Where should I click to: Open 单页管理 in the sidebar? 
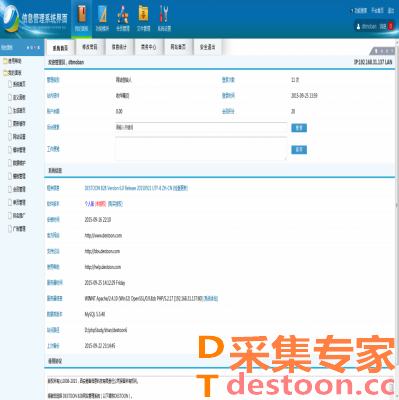tap(19, 202)
